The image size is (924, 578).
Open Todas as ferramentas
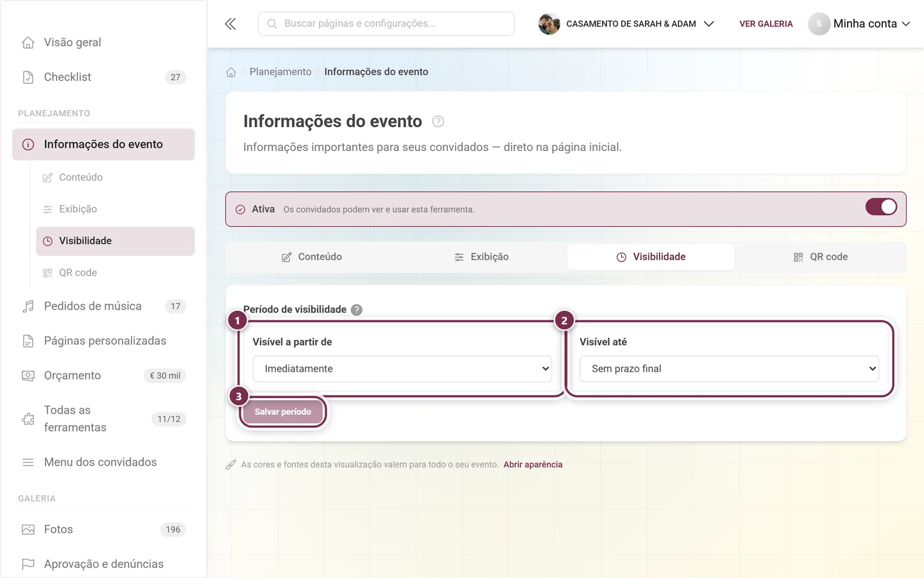tap(103, 419)
